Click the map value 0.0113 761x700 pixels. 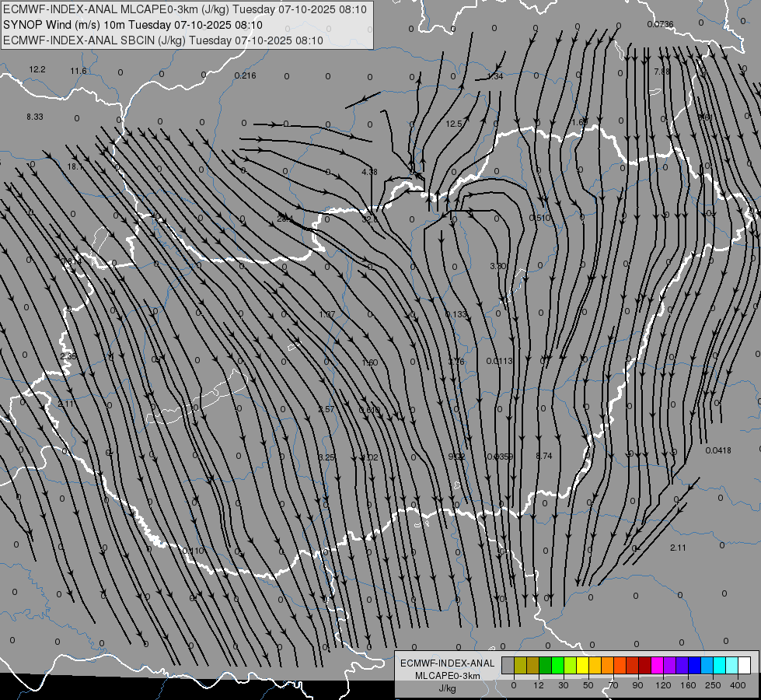[x=499, y=360]
